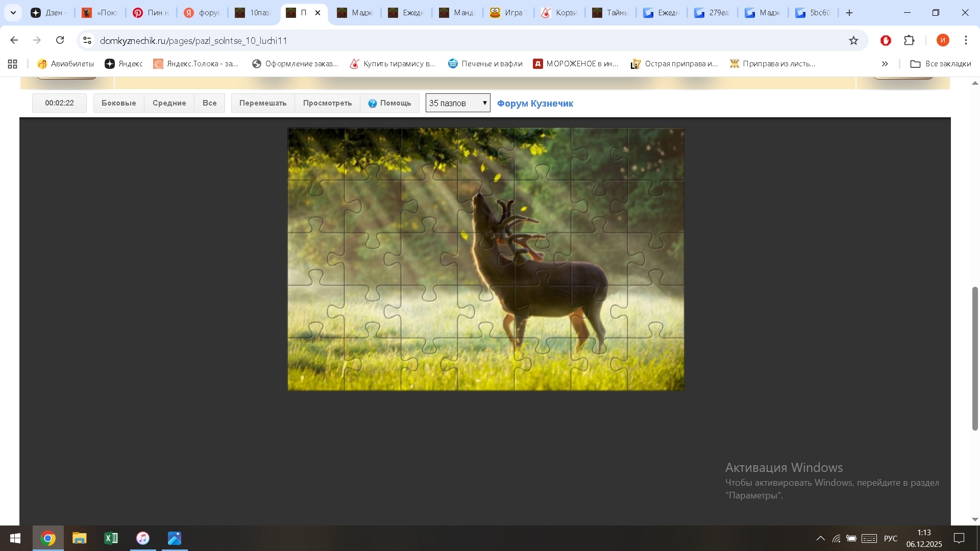Open the Форум Кузнечик link
Viewport: 980px width, 551px height.
click(x=535, y=104)
